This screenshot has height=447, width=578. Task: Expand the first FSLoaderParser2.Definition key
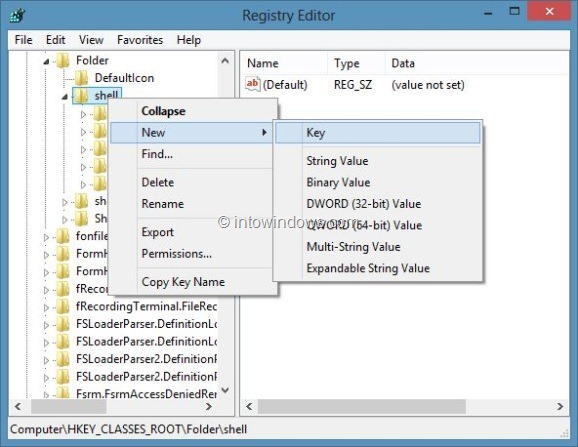pos(46,360)
